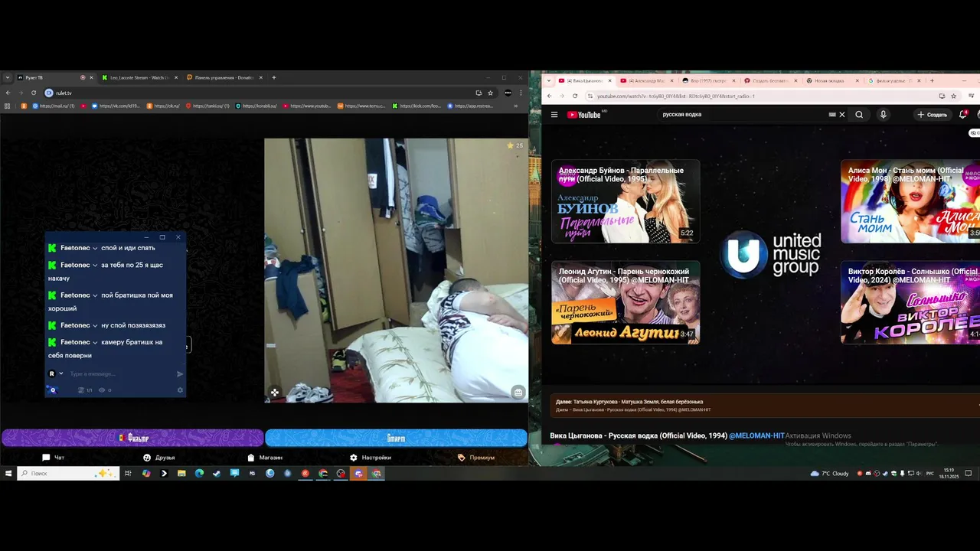Image resolution: width=980 pixels, height=551 pixels.
Task: Activate YouTube voice search microphone
Action: click(883, 115)
